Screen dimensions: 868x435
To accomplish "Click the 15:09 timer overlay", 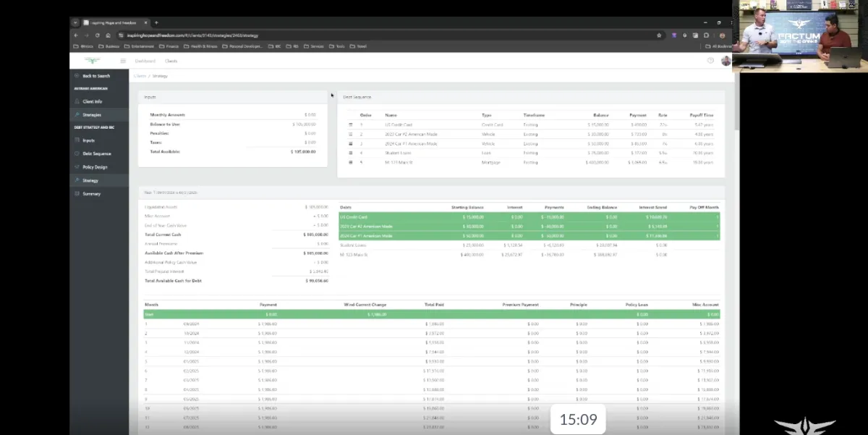I will pyautogui.click(x=578, y=419).
